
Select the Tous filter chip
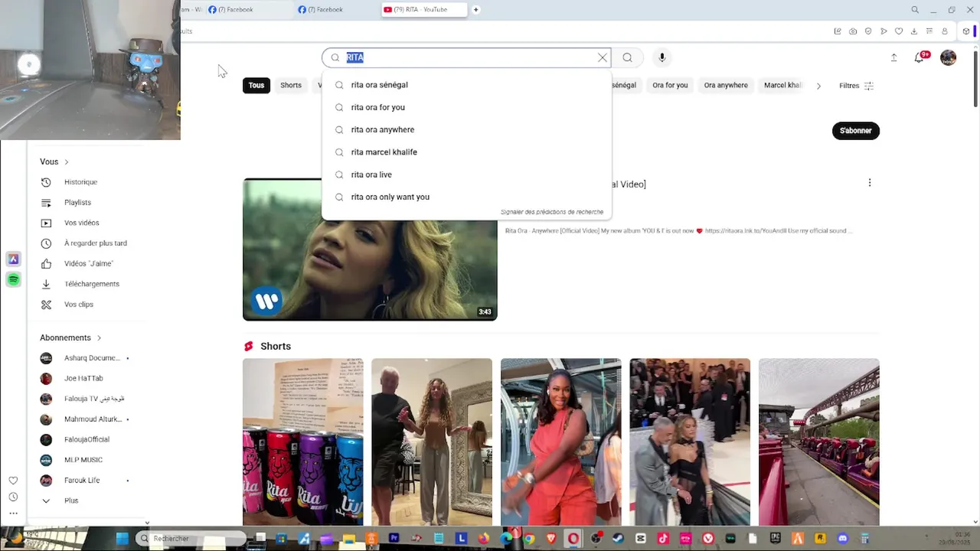tap(256, 86)
